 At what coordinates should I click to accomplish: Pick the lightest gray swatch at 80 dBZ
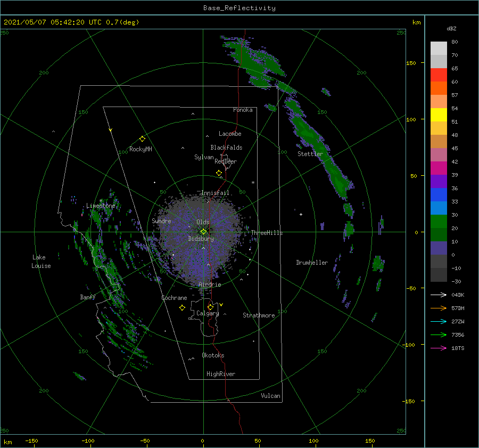439,48
